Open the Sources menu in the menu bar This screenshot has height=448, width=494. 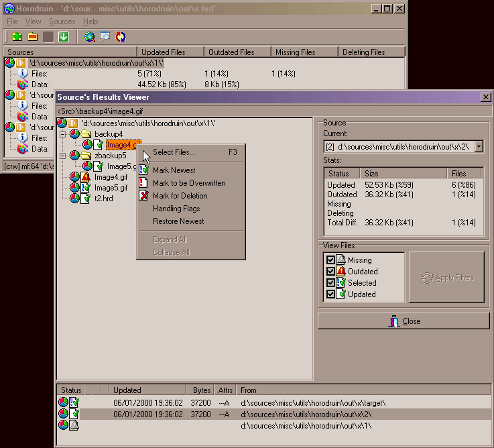pos(62,21)
